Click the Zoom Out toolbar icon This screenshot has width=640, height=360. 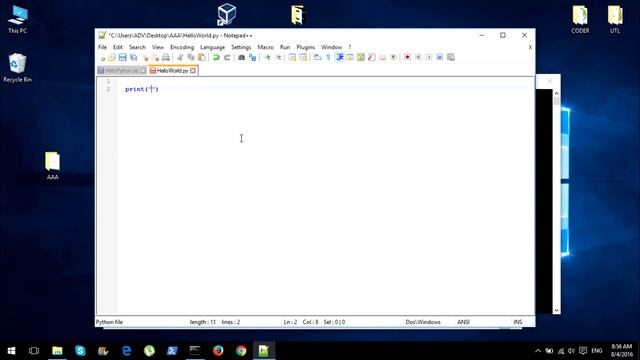pyautogui.click(x=278, y=58)
